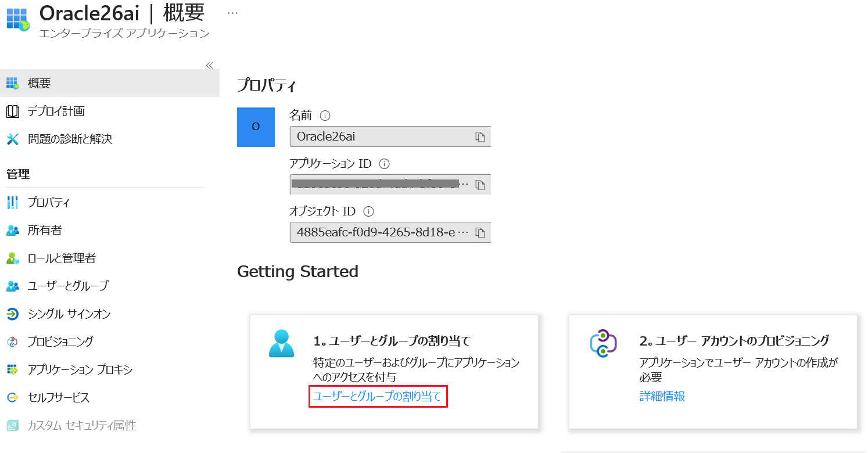Select 概要 menu item
This screenshot has height=453, width=868.
click(x=110, y=83)
